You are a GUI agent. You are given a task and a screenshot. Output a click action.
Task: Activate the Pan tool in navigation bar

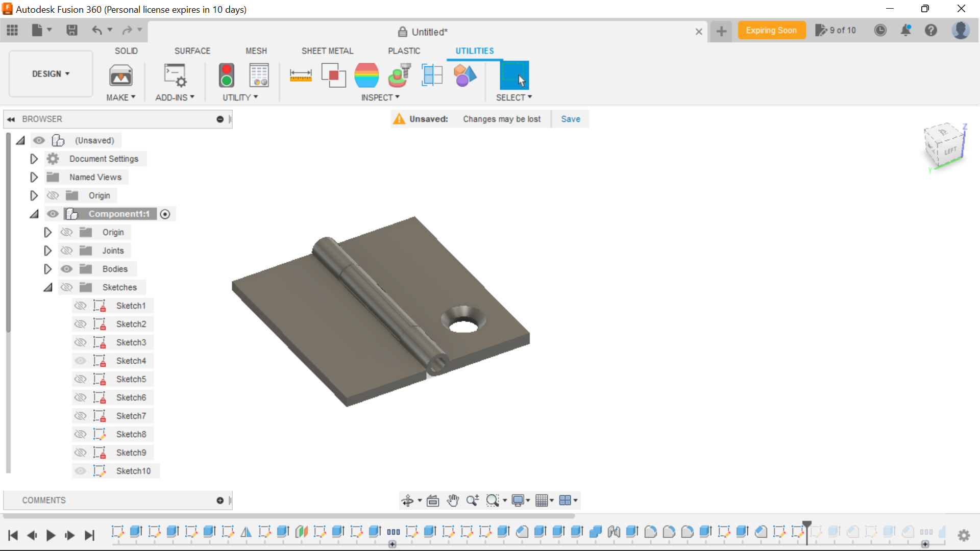tap(453, 500)
